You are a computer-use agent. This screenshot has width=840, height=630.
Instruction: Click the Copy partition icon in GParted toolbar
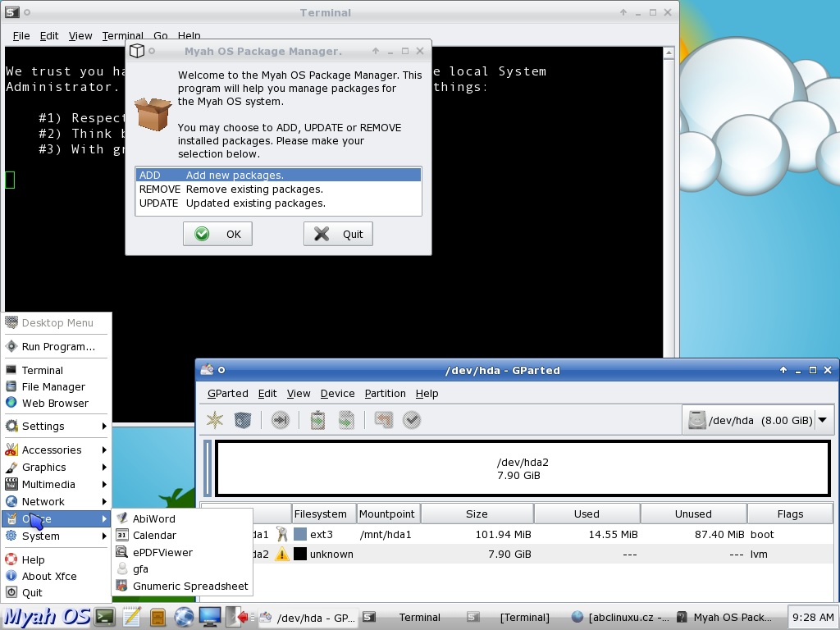(x=317, y=420)
